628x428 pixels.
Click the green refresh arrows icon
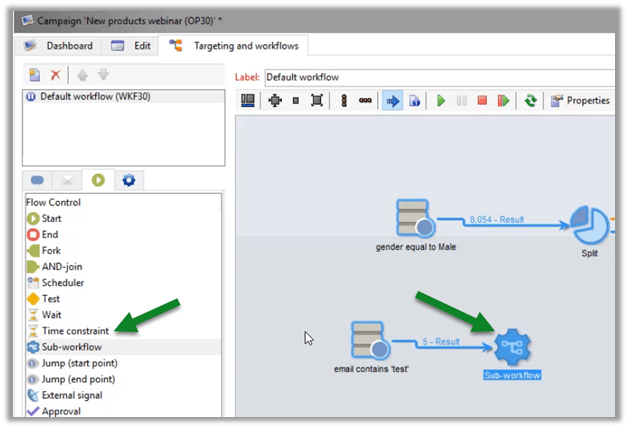531,101
